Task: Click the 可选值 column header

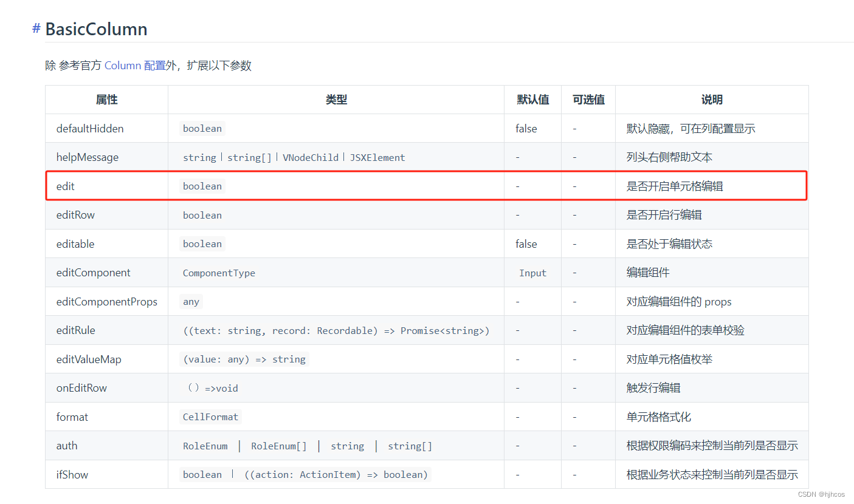Action: pyautogui.click(x=588, y=100)
